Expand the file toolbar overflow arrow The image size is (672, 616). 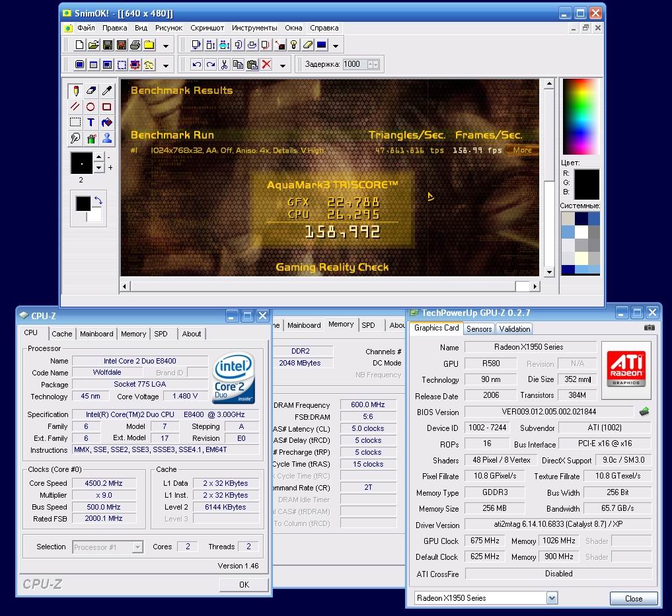coord(166,46)
